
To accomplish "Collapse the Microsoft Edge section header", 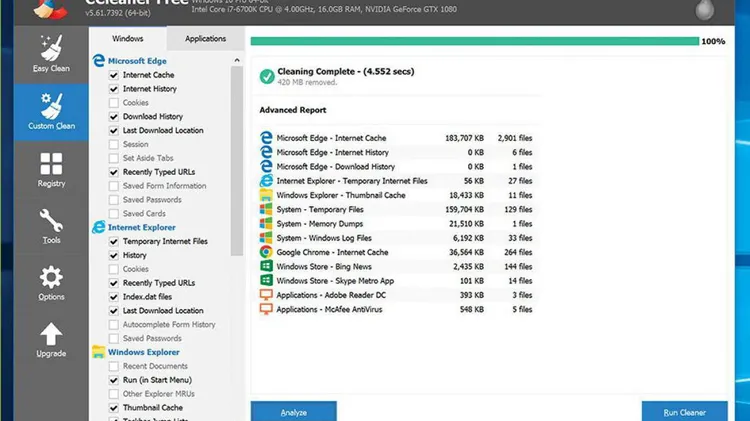I will pos(137,61).
